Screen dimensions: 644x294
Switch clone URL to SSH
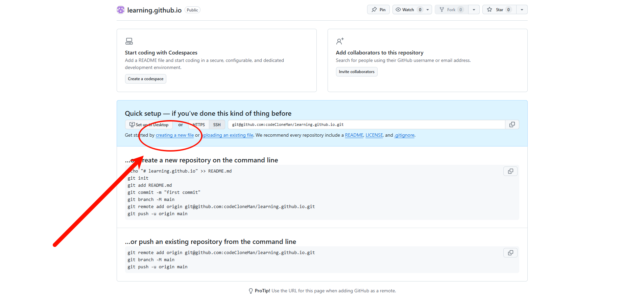tap(217, 125)
